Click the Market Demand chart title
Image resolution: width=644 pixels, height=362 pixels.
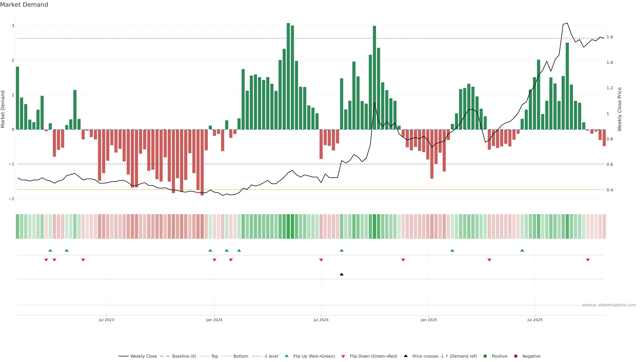coord(24,5)
